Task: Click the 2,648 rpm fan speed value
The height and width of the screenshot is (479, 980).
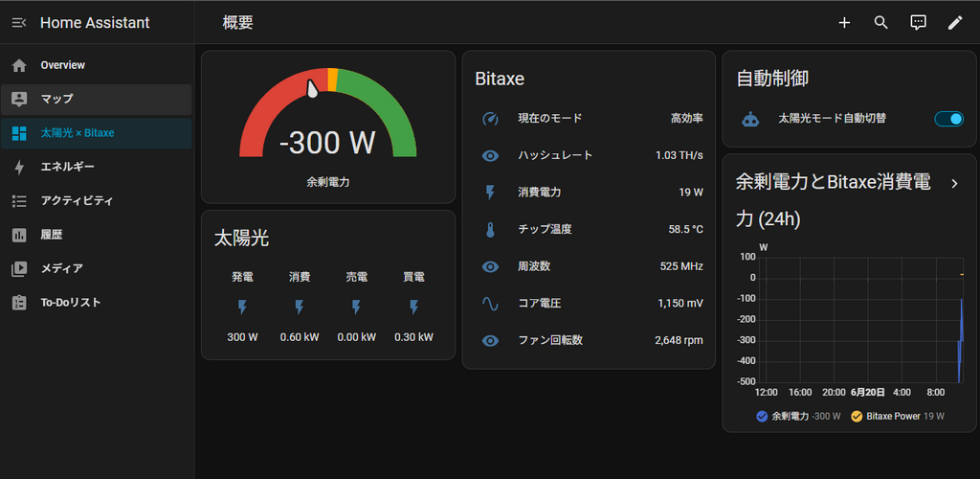Action: [x=679, y=340]
